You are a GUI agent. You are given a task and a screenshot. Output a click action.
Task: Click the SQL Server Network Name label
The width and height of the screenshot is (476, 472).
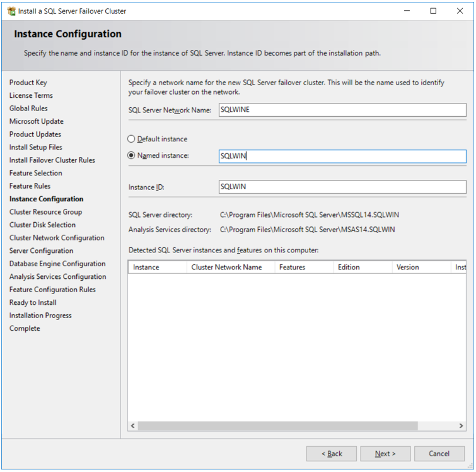[x=170, y=110]
